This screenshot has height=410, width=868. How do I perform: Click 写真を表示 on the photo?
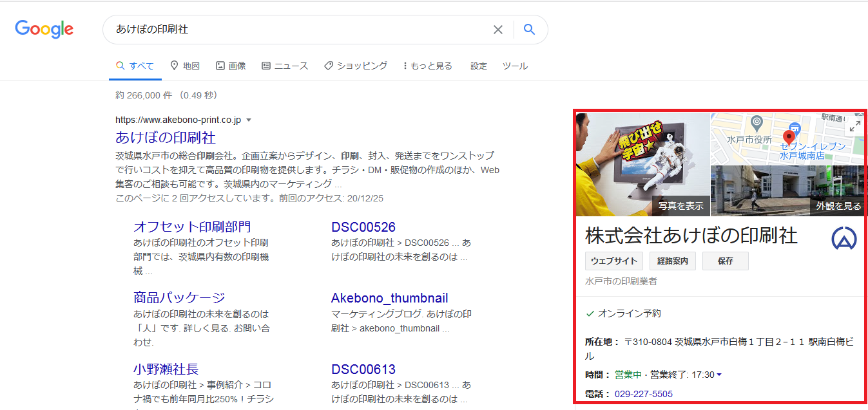[x=681, y=206]
